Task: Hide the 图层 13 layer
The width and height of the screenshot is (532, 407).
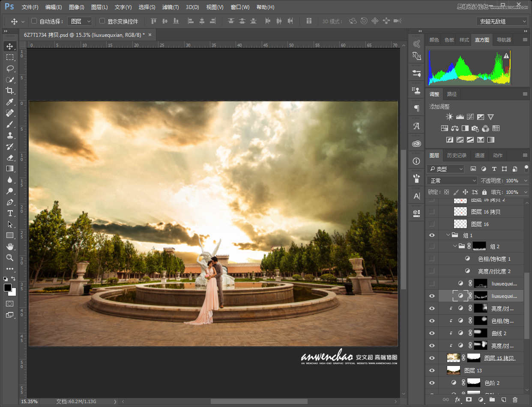Action: pos(432,370)
